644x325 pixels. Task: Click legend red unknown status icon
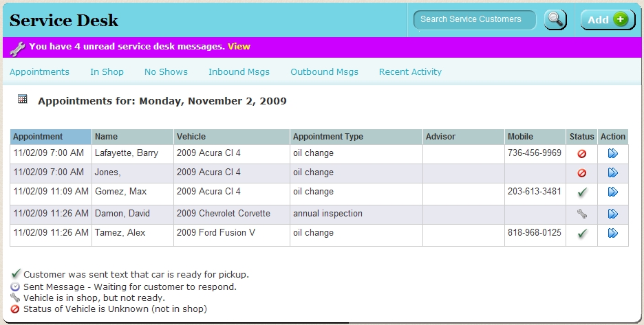tap(15, 309)
